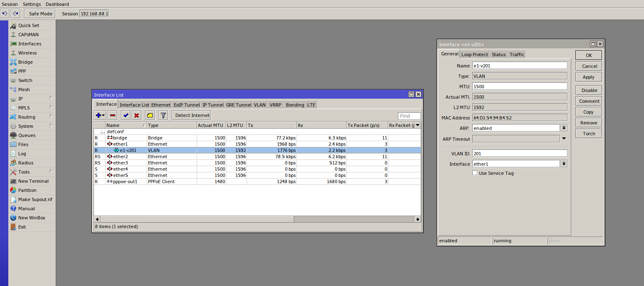Click the VLAN ID input field

coord(520,154)
